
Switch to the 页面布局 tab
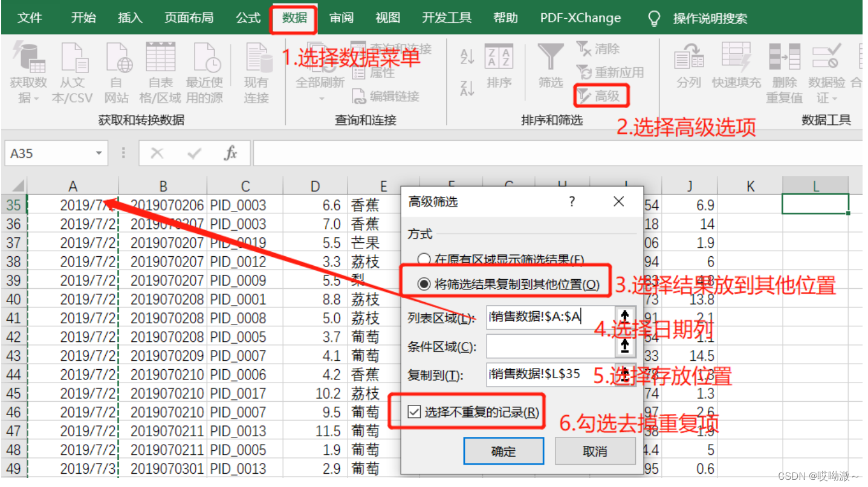189,18
